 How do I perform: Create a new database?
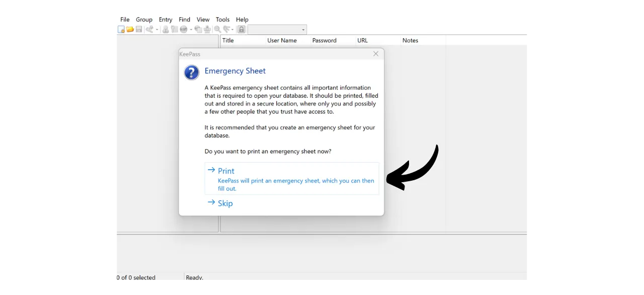(121, 29)
